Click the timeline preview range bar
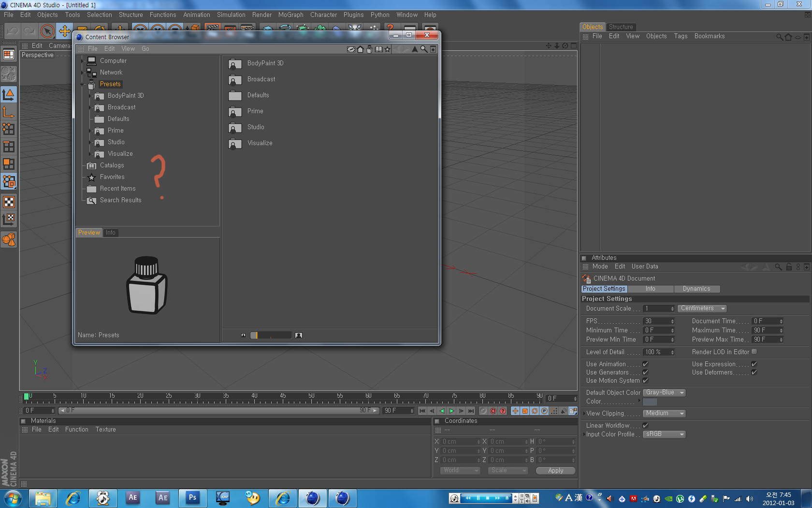The width and height of the screenshot is (812, 508). pyautogui.click(x=219, y=411)
